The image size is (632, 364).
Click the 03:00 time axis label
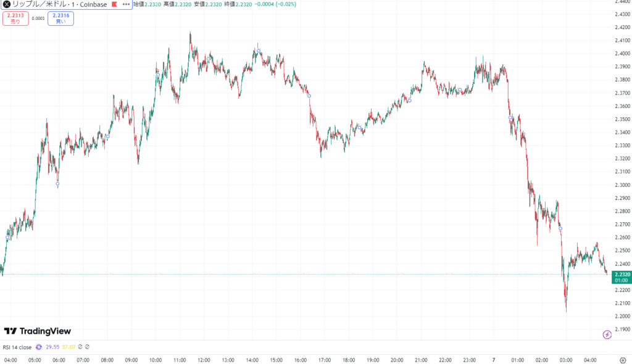point(566,360)
